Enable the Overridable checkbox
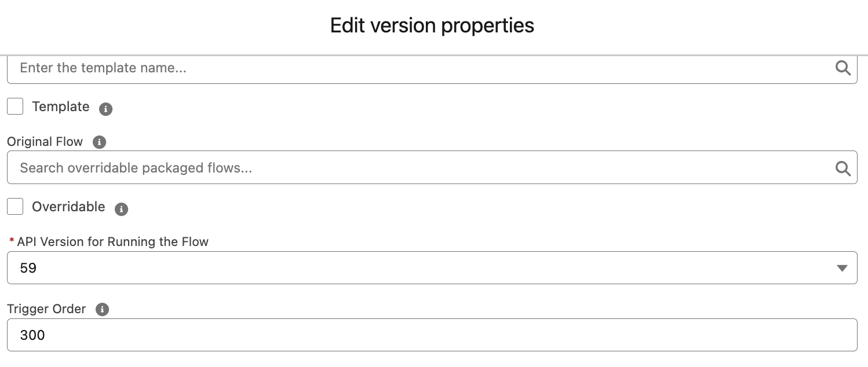868x367 pixels. point(14,206)
